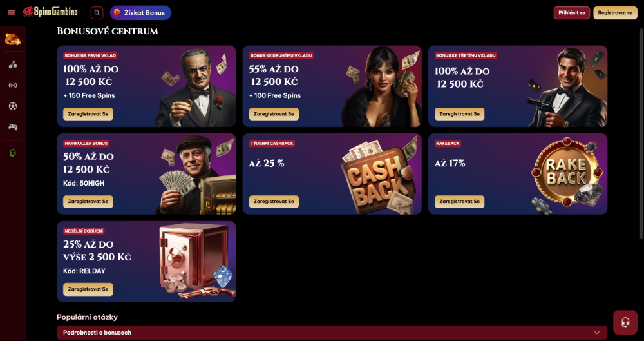This screenshot has width=644, height=341.
Task: Open the live casino broadcast icon
Action: point(13,85)
